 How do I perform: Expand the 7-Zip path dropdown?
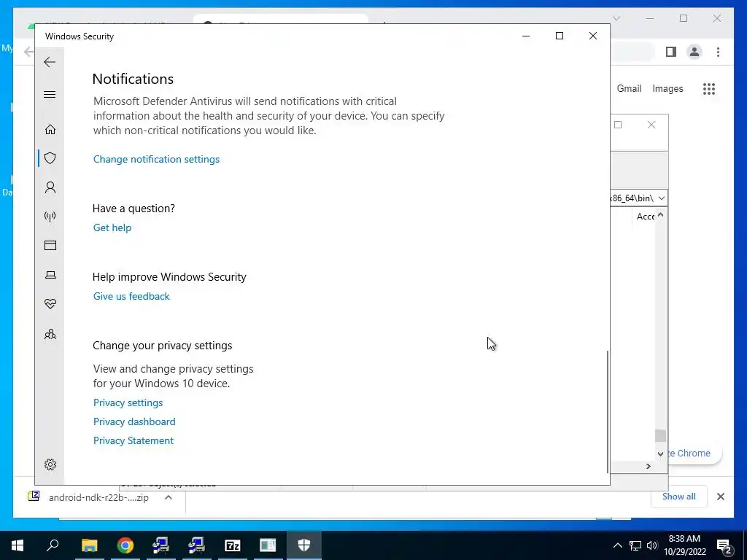click(661, 198)
